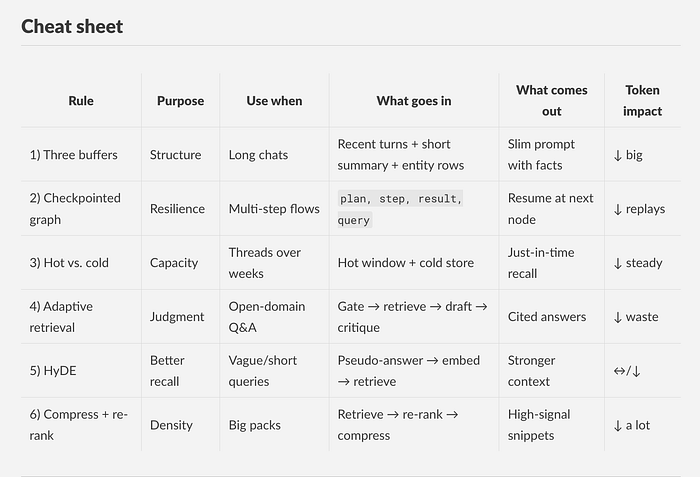
Task: Select the "What goes in" header cell
Action: (x=413, y=101)
